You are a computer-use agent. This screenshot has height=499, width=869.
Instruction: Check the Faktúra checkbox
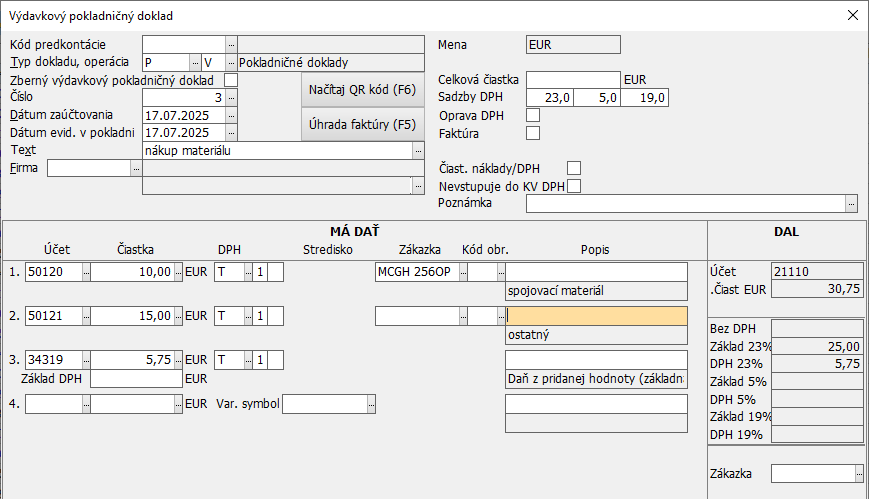coord(533,132)
